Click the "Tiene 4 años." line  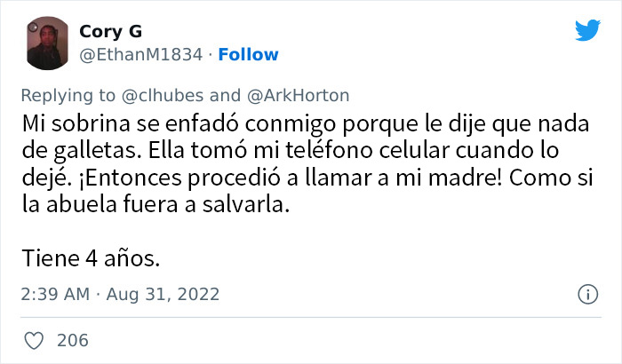pos(91,258)
